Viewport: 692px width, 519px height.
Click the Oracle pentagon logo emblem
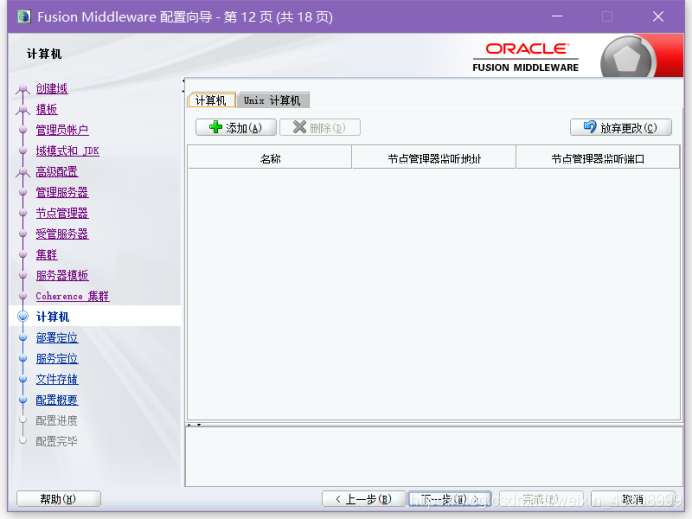(x=627, y=58)
